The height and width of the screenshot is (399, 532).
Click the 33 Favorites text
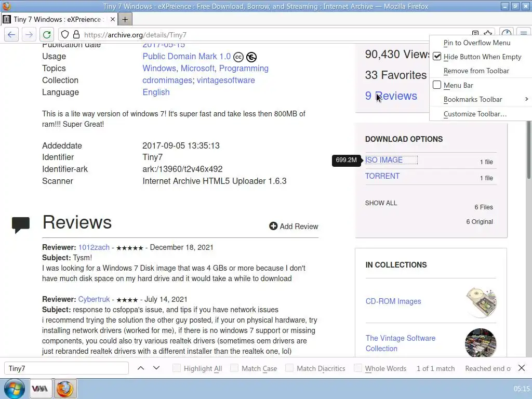coord(395,75)
